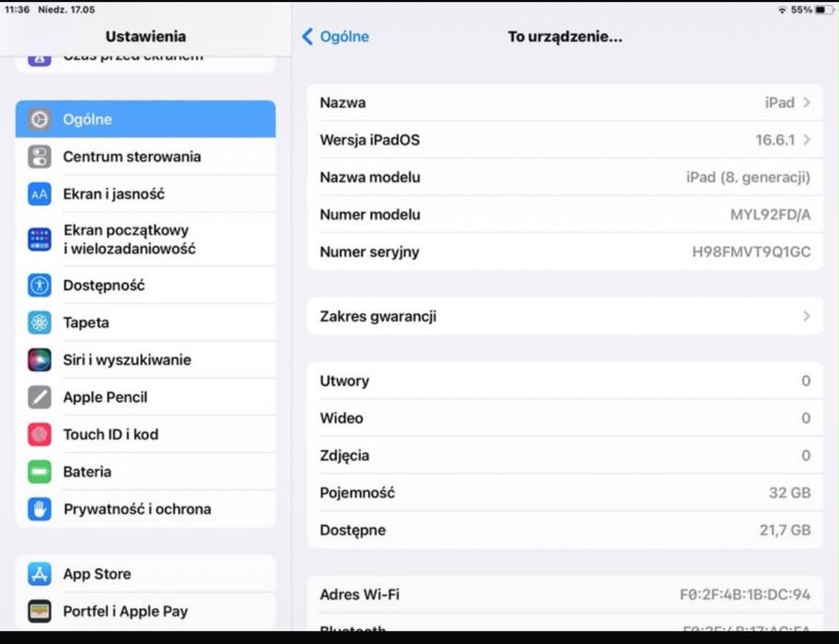Tap the Dostępność accessibility icon

point(40,286)
